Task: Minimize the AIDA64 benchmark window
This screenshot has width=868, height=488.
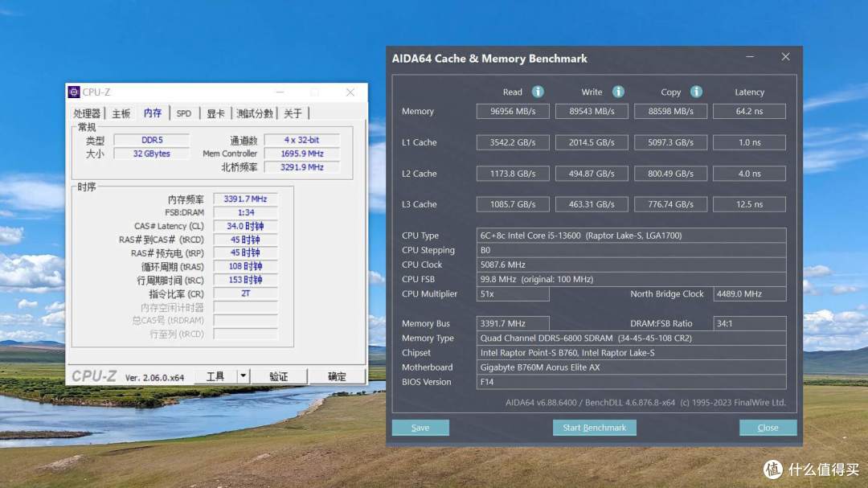Action: [x=750, y=56]
